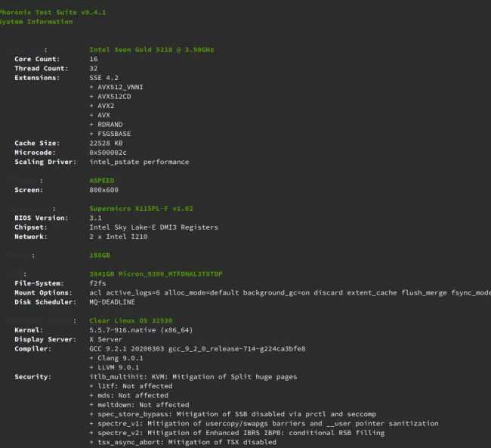
Task: Click the '+ mds: Not affected' line
Action: point(128,396)
